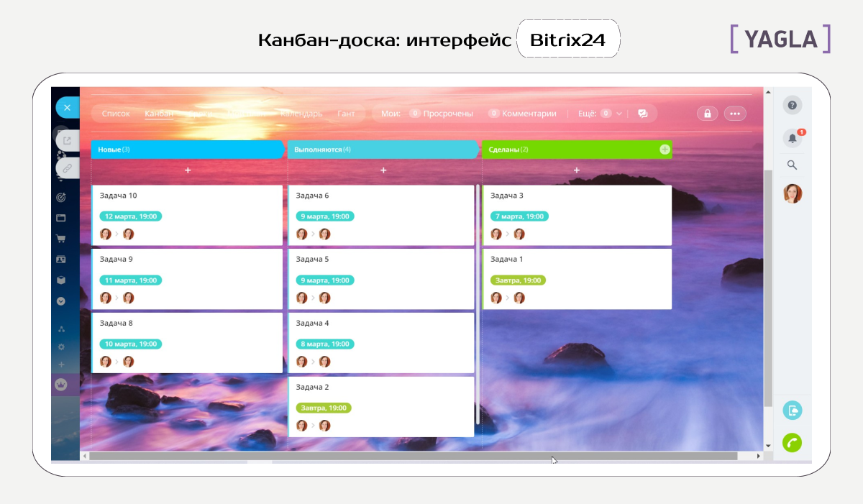Click Завтра, 19:00 badge on Задача 1
Screen dimensions: 863x504
tap(518, 280)
